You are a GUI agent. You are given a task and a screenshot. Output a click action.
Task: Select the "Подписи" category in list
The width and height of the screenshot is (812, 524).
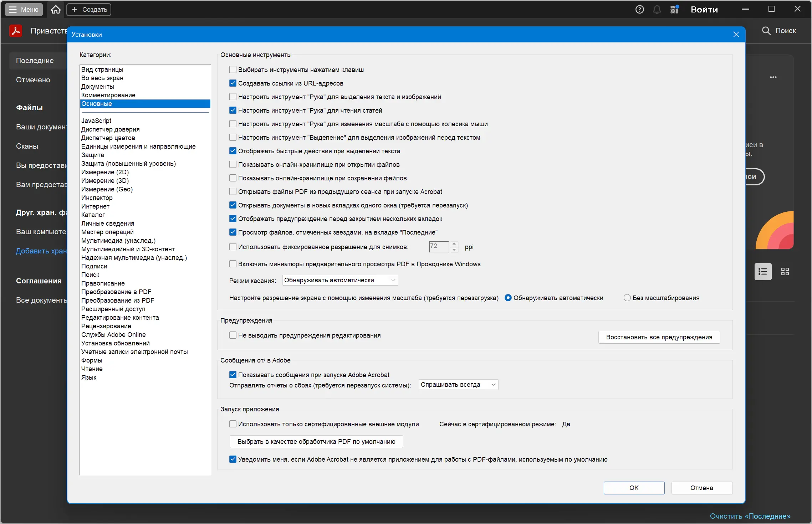94,266
